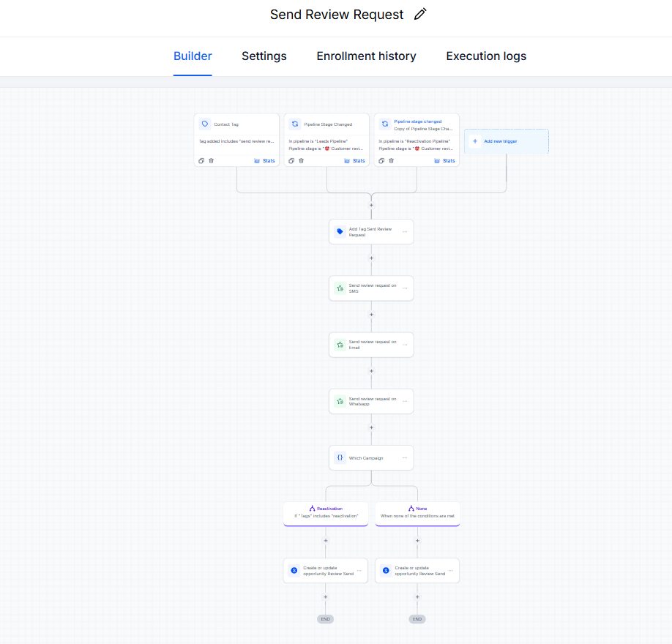Edit workflow name with the pencil icon
Viewport: 672px width, 644px height.
pos(420,14)
